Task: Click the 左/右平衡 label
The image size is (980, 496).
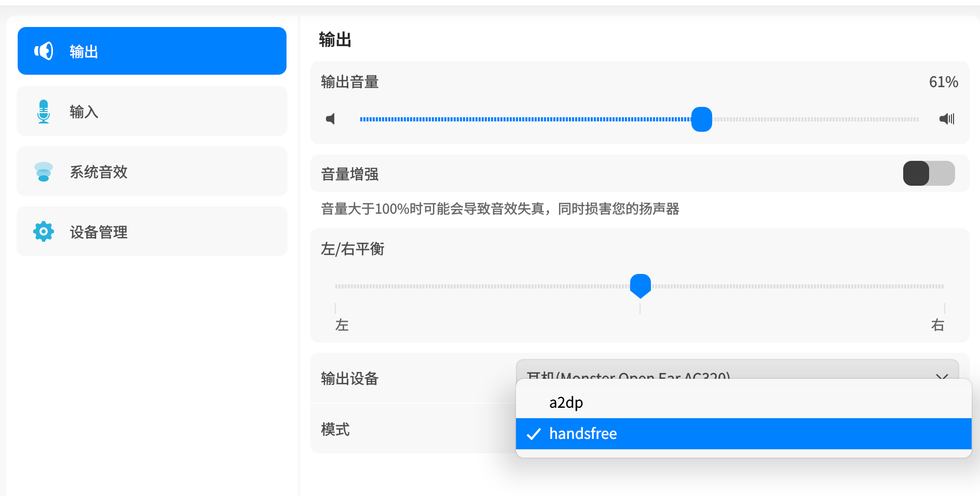Action: pos(353,249)
